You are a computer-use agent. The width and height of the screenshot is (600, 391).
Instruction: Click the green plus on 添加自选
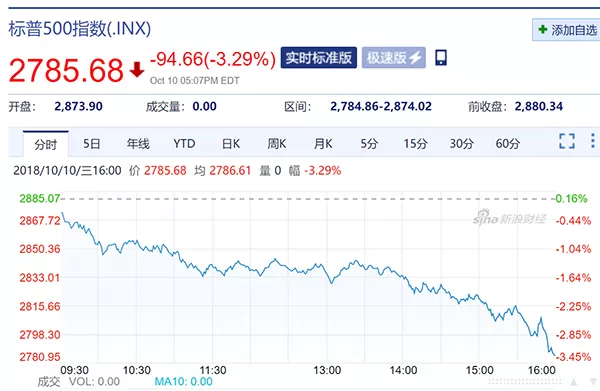[x=543, y=29]
